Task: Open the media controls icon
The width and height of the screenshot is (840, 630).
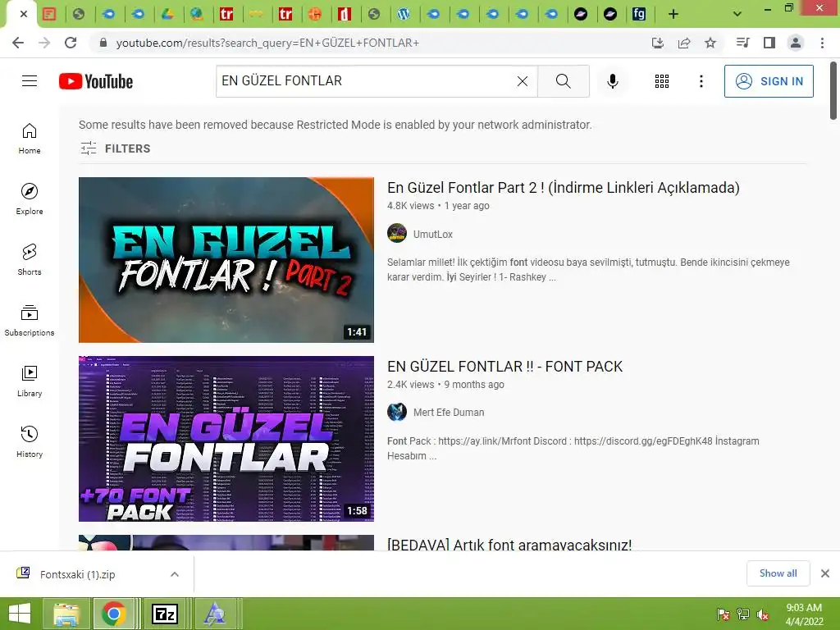Action: tap(742, 43)
